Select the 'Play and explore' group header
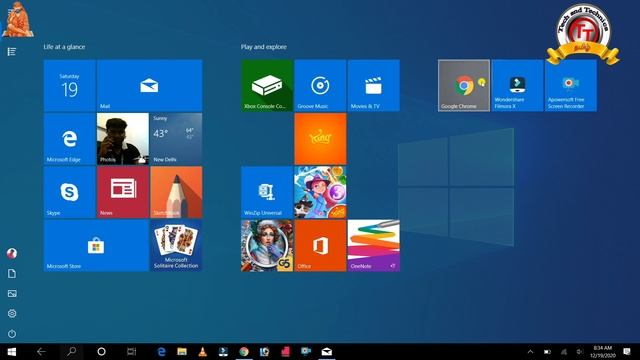The width and height of the screenshot is (640, 360). pos(264,47)
